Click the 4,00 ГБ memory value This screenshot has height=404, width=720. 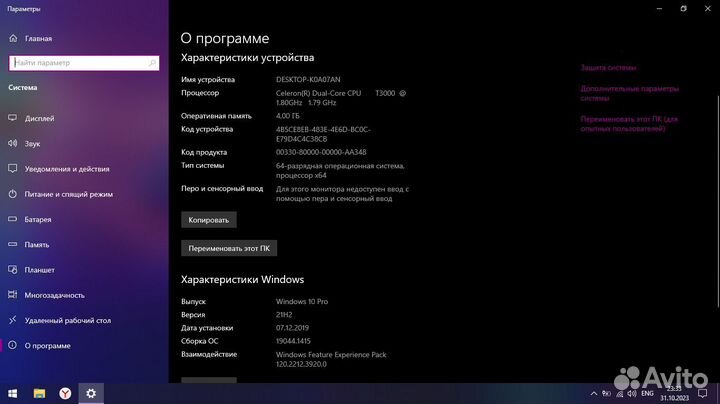tap(287, 116)
